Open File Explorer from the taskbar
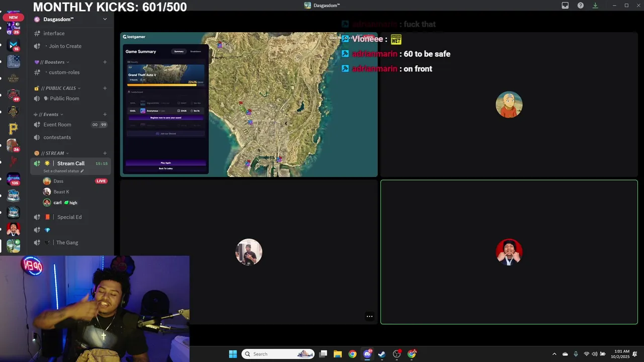 338,354
